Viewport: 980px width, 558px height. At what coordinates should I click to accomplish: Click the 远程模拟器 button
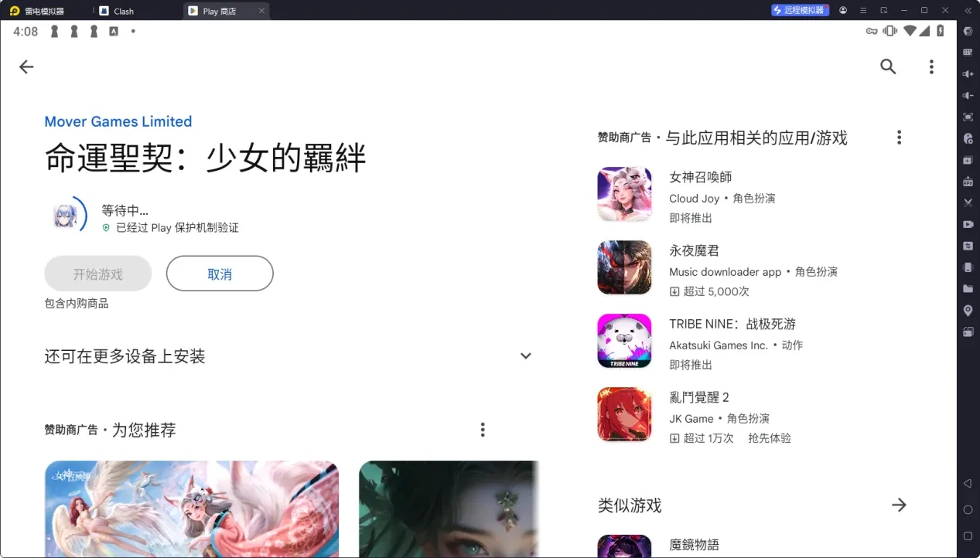point(801,11)
